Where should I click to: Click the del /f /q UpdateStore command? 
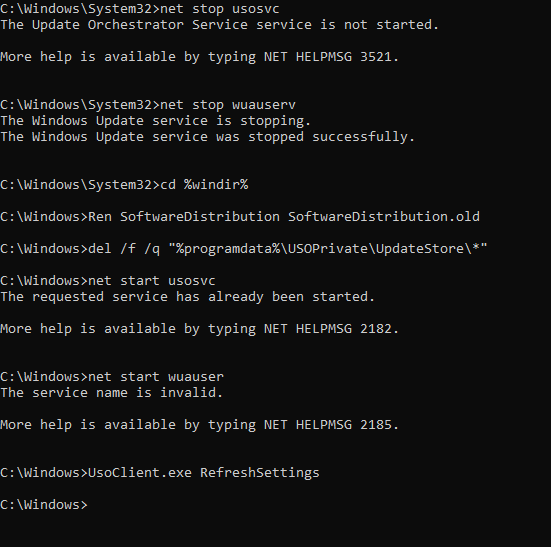pos(244,249)
